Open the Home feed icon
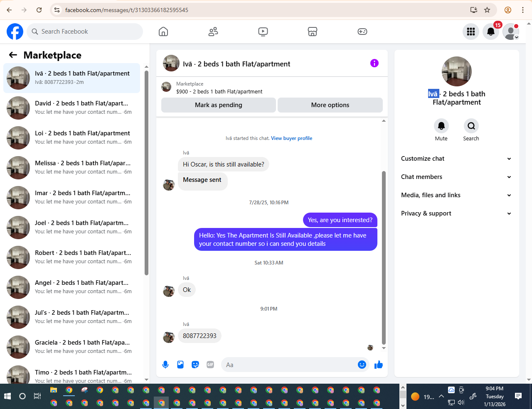This screenshot has height=409, width=532. click(163, 32)
